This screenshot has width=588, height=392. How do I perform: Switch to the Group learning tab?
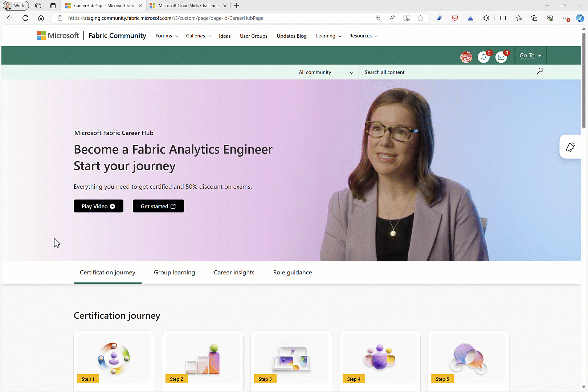coord(174,273)
